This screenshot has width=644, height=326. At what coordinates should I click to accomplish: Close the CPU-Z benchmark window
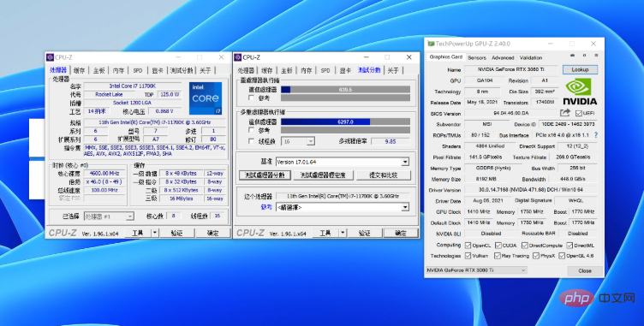pyautogui.click(x=409, y=57)
